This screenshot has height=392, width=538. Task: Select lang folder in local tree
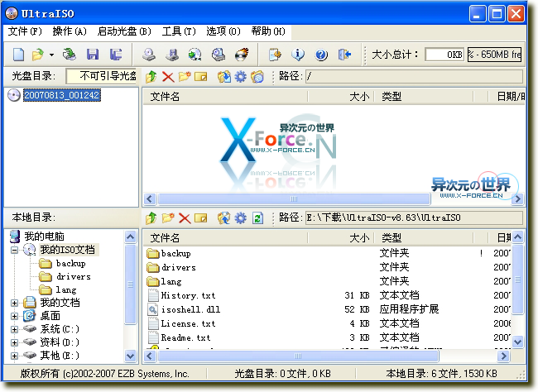tap(66, 289)
